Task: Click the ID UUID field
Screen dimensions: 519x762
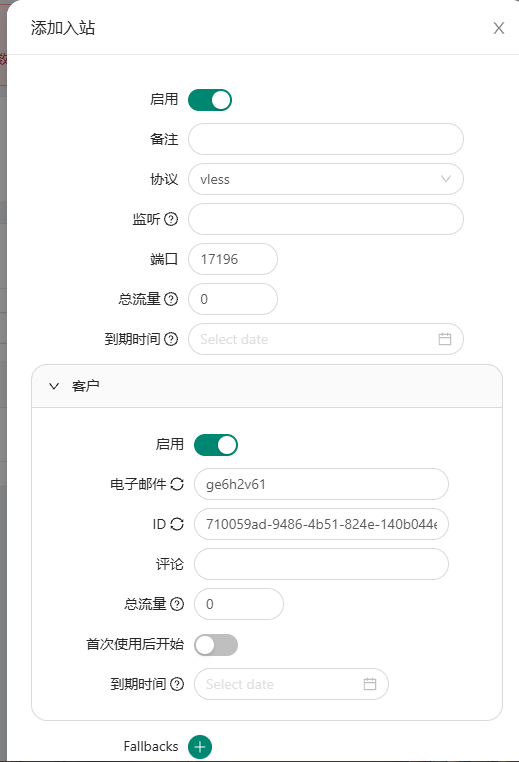Action: [321, 524]
